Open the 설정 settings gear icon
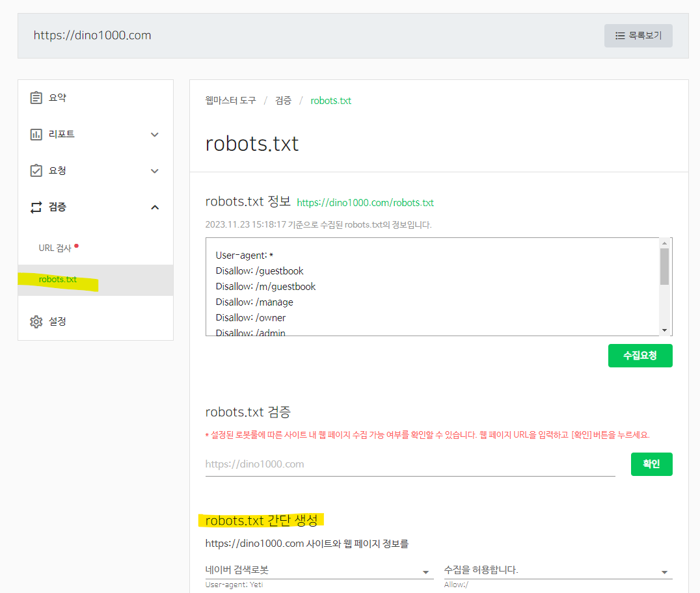This screenshot has height=593, width=700. click(x=36, y=321)
